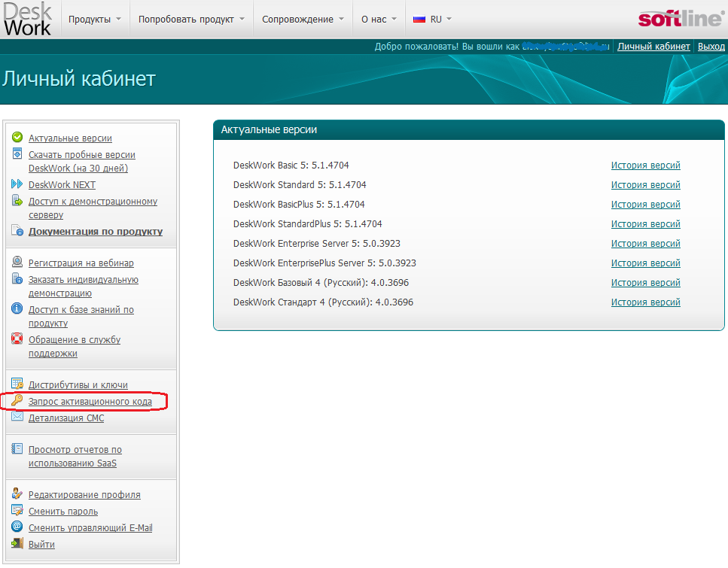
Task: Click the blue info icon for база знаний
Action: pyautogui.click(x=17, y=308)
